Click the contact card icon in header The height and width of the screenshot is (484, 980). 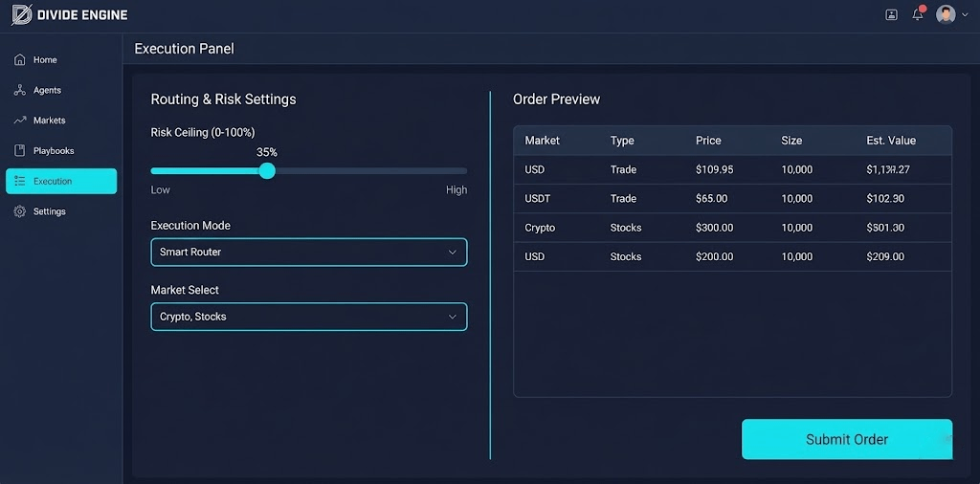tap(892, 14)
